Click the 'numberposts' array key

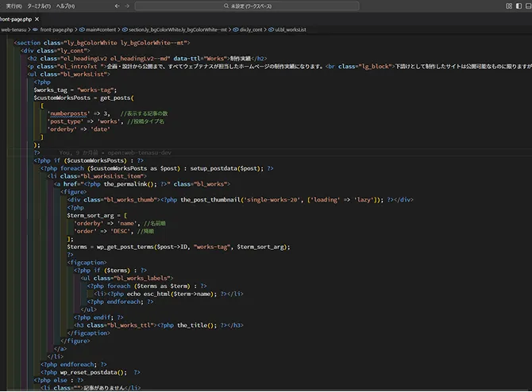pos(68,113)
